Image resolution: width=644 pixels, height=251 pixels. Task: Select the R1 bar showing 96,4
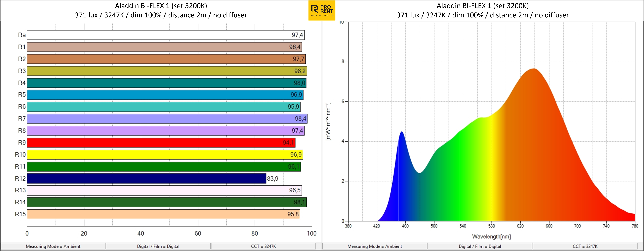tap(164, 47)
